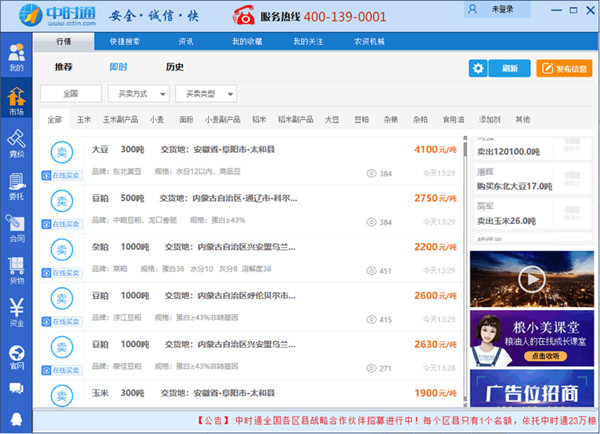Viewport: 600px width, 434px height.
Task: Click the settings gear beside 刷新
Action: [479, 68]
